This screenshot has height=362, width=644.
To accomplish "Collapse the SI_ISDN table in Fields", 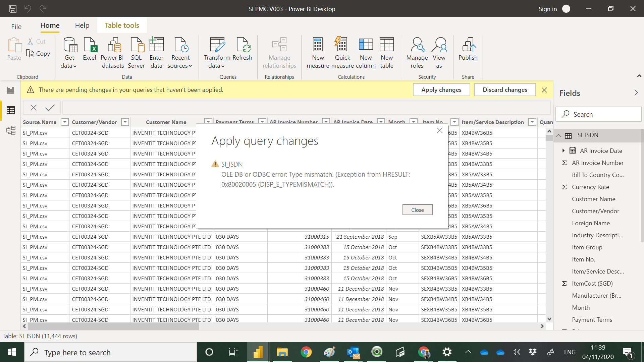I will tap(558, 135).
